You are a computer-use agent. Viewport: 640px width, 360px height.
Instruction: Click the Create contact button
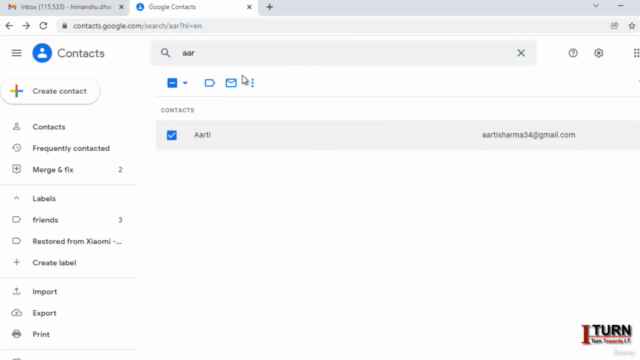(x=50, y=91)
